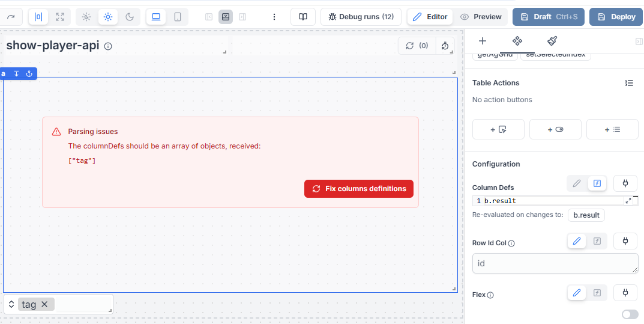Click the Deploy button
Image resolution: width=644 pixels, height=324 pixels.
click(x=616, y=17)
